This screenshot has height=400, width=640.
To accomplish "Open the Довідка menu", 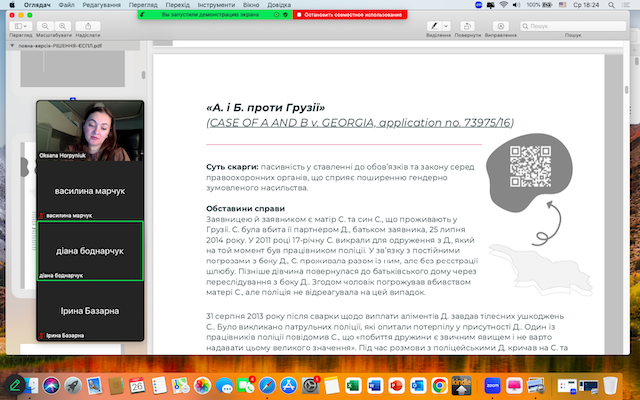I will 279,5.
